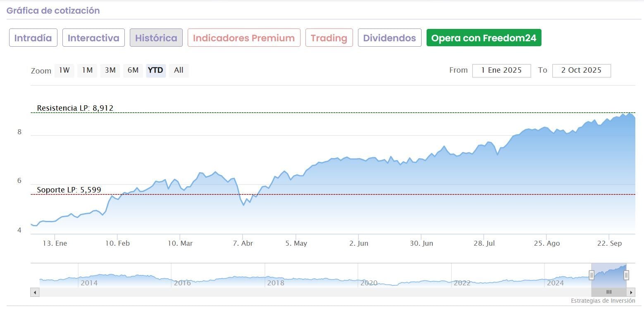Image resolution: width=644 pixels, height=313 pixels.
Task: Open the Indicadores Premium tab
Action: click(x=244, y=38)
